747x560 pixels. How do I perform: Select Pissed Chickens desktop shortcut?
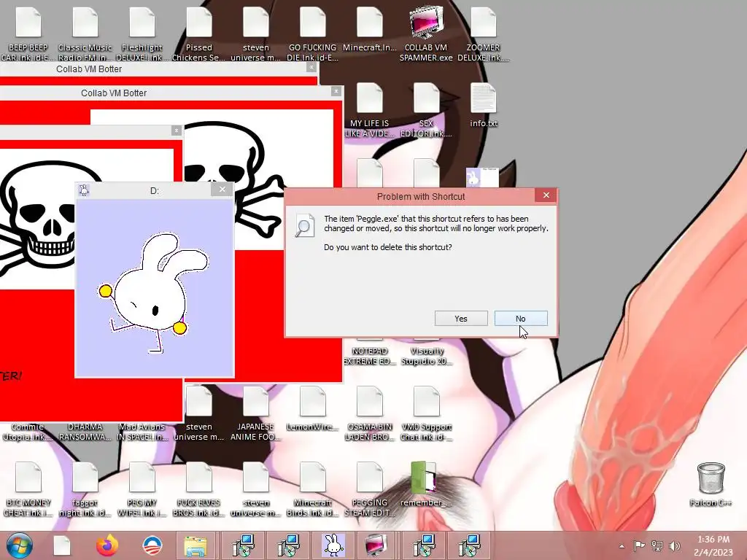pos(198,34)
